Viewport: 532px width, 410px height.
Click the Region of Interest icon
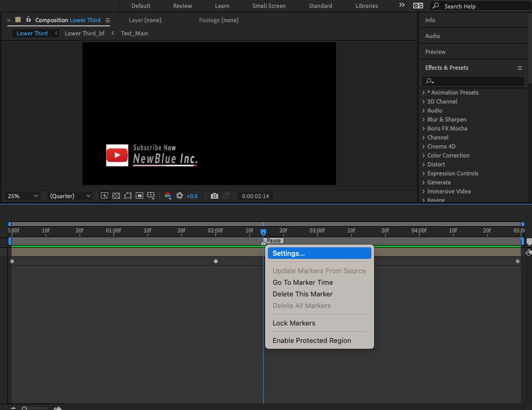tap(139, 196)
